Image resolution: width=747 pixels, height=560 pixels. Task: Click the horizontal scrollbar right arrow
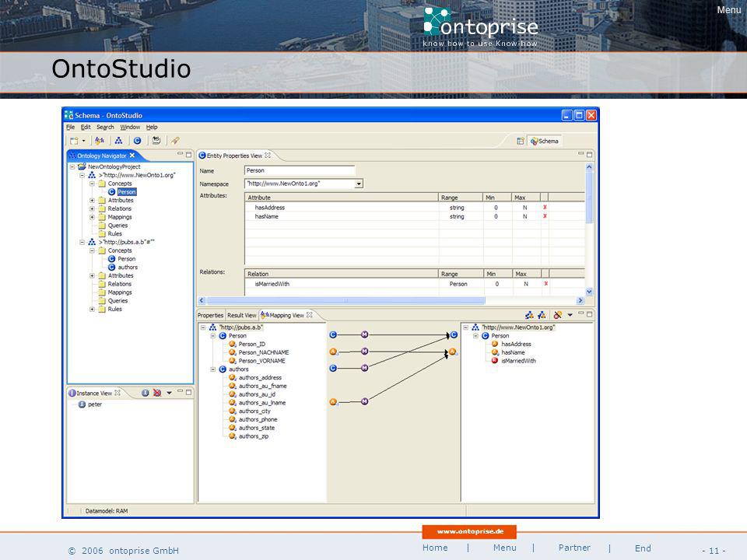click(580, 300)
